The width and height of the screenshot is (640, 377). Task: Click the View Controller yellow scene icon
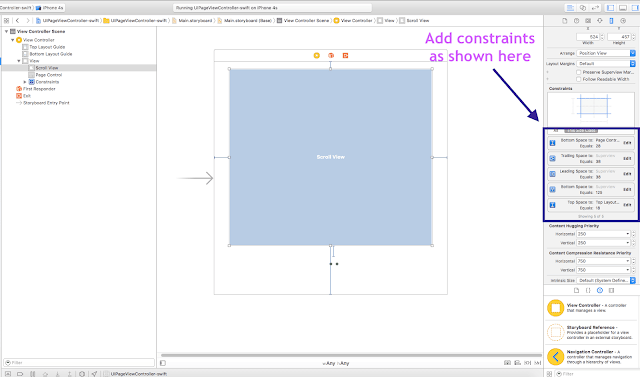click(x=317, y=55)
